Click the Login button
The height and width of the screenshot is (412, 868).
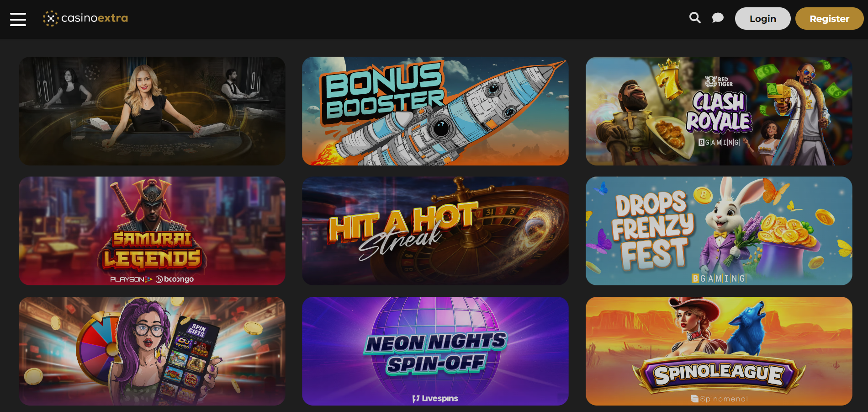coord(762,19)
